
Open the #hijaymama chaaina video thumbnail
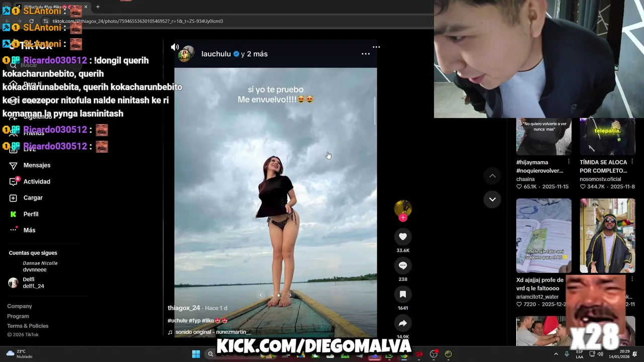[543, 136]
